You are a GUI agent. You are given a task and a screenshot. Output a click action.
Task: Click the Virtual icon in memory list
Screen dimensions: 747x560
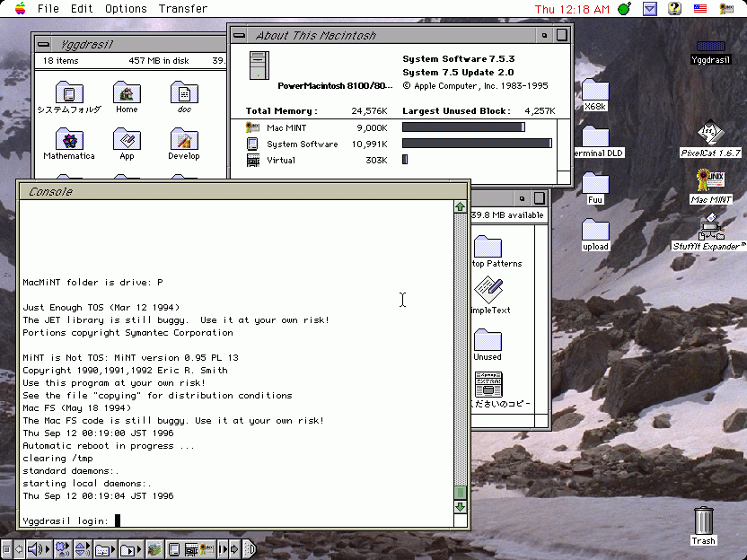click(x=253, y=161)
